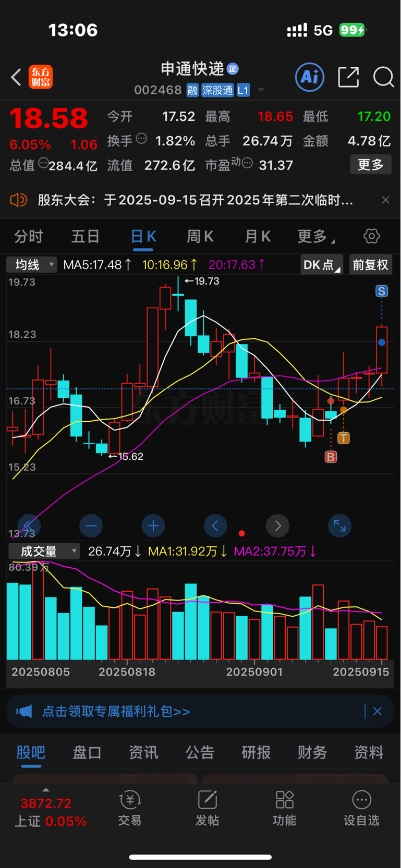
Task: Tap 发帖 to write a post
Action: [x=207, y=809]
